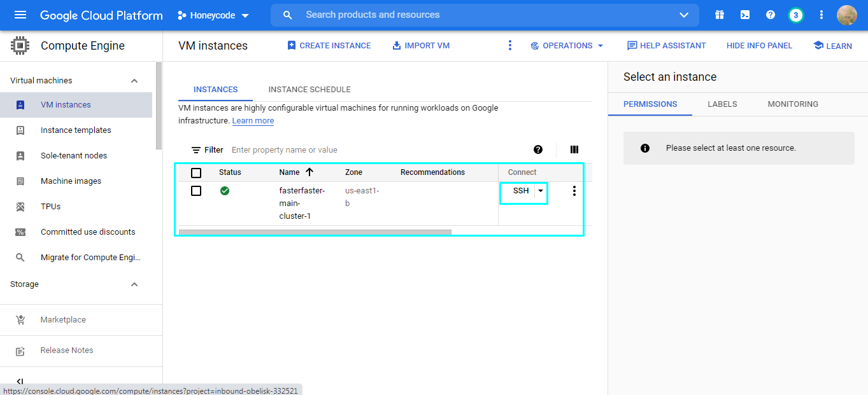
Task: Open notifications badge showing 3
Action: point(795,15)
